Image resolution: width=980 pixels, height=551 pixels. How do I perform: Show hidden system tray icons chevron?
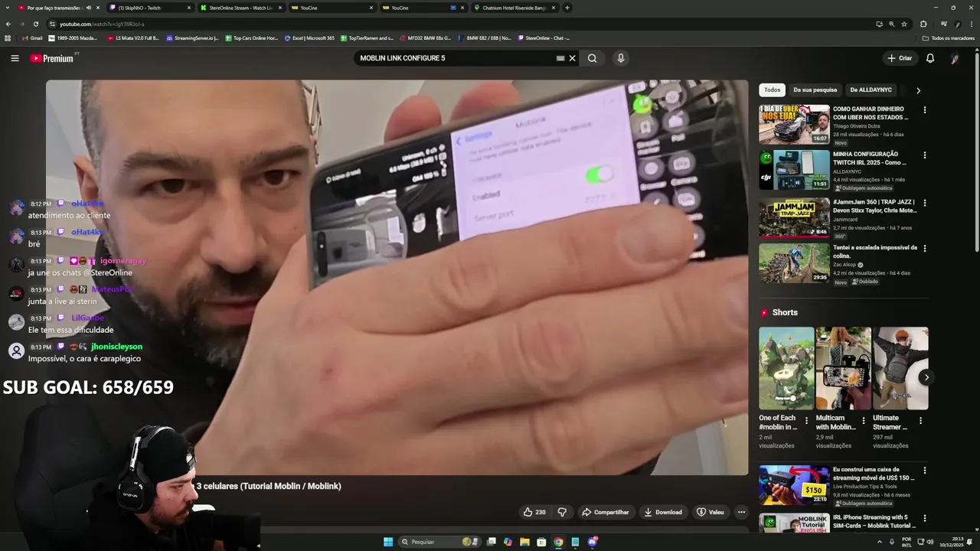[x=879, y=542]
